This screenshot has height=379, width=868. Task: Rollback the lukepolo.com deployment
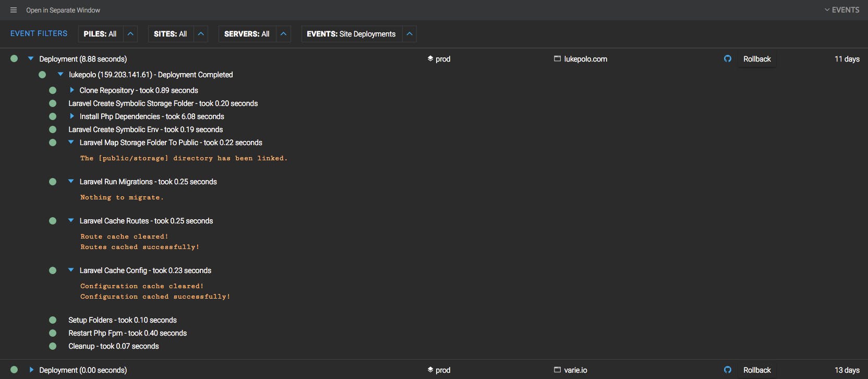pyautogui.click(x=757, y=59)
